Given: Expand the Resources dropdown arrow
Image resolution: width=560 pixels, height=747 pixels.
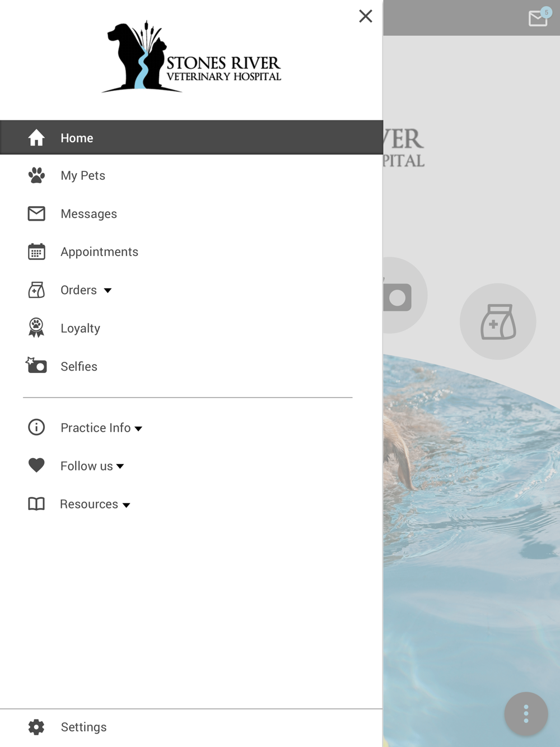Looking at the screenshot, I should (127, 505).
